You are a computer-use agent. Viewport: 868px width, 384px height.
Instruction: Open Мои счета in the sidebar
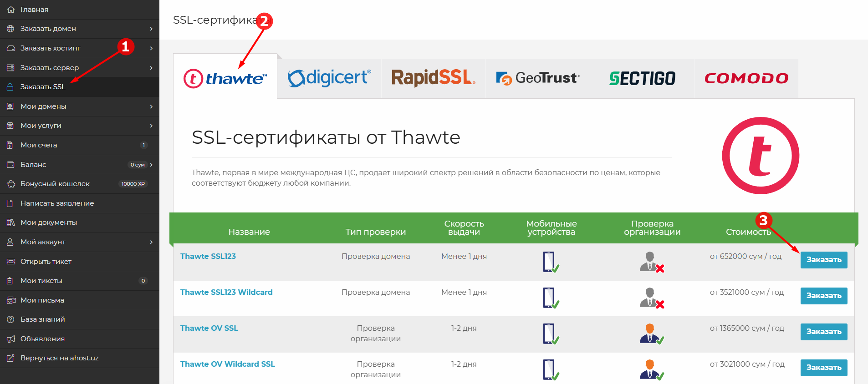point(80,145)
